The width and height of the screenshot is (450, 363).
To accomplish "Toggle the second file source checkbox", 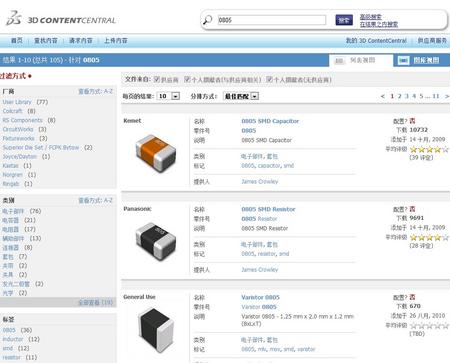I will [187, 79].
